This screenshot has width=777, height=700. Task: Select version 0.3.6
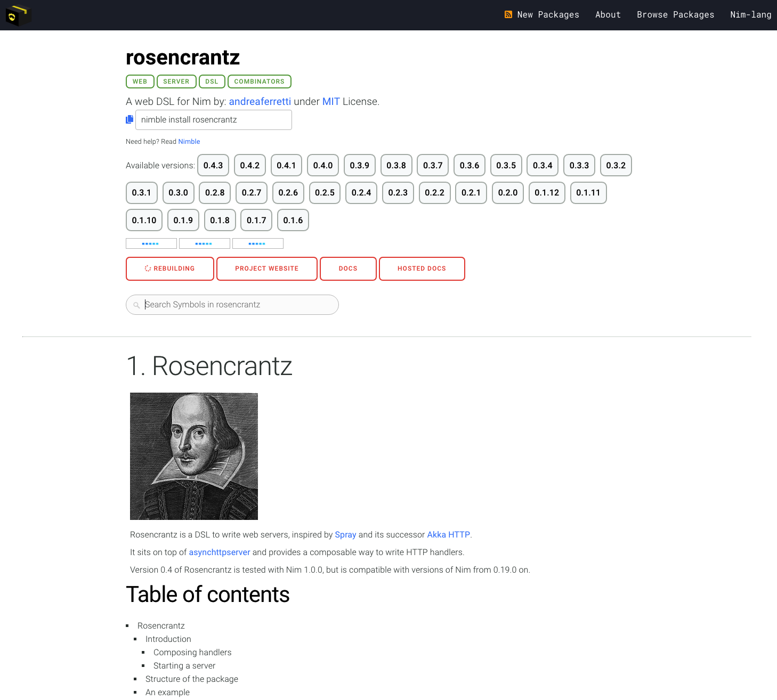pyautogui.click(x=470, y=165)
